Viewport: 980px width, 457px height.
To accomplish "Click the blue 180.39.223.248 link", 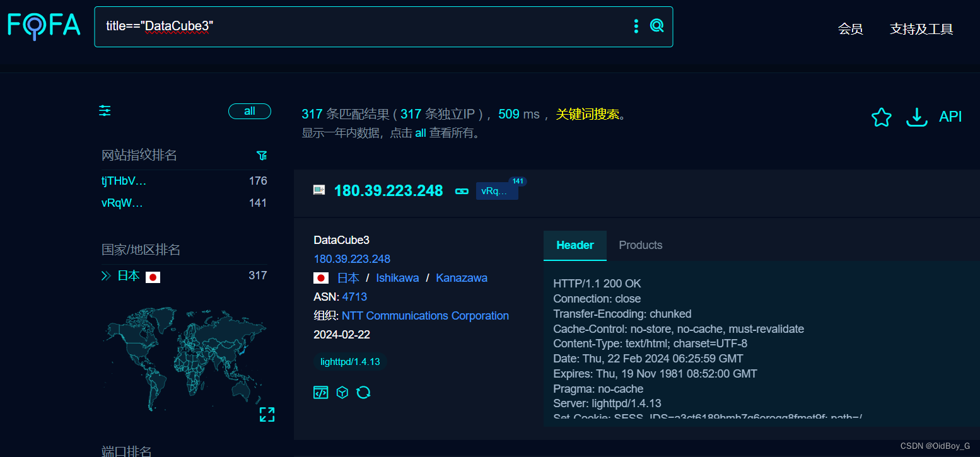I will [x=352, y=259].
